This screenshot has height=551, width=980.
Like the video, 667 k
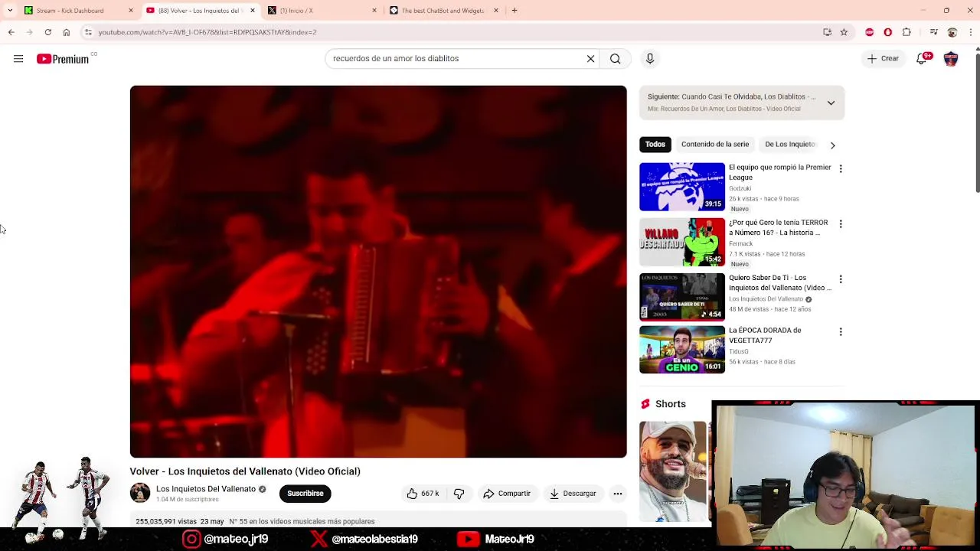coord(423,494)
